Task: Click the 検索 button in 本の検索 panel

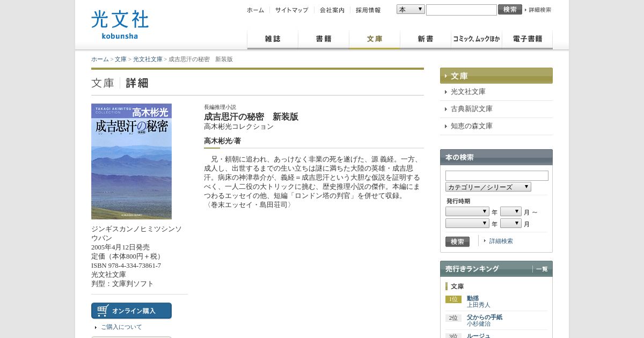Action: coord(457,241)
